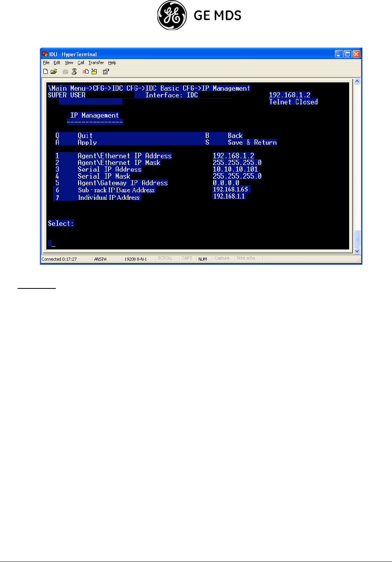Click 'CAPS' status bar indicator
Viewport: 392px width, 562px height.
point(187,258)
